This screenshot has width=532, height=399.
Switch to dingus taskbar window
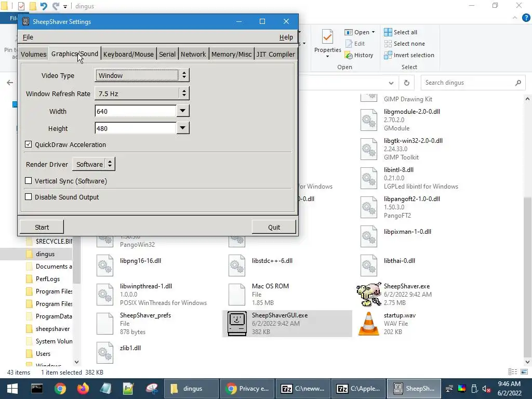point(191,389)
